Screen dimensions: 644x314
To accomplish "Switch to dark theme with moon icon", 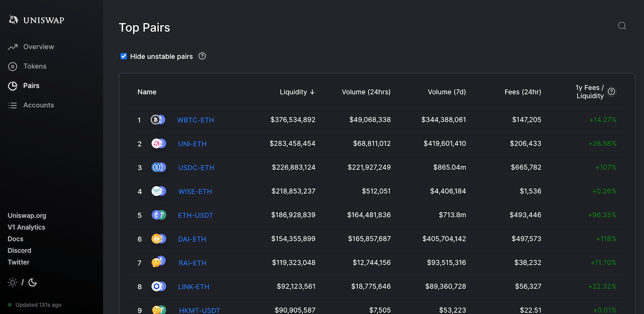I will 32,282.
